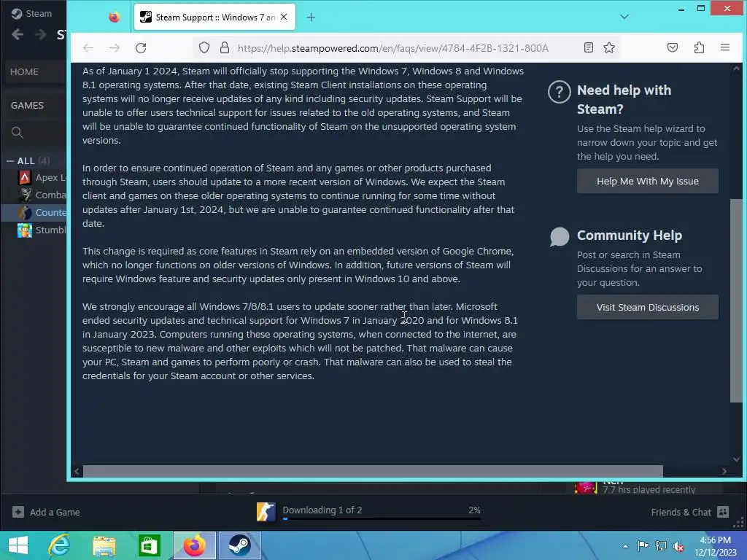Click horizontal scrollbar left arrow
Screen dimensions: 747x560
(x=77, y=471)
